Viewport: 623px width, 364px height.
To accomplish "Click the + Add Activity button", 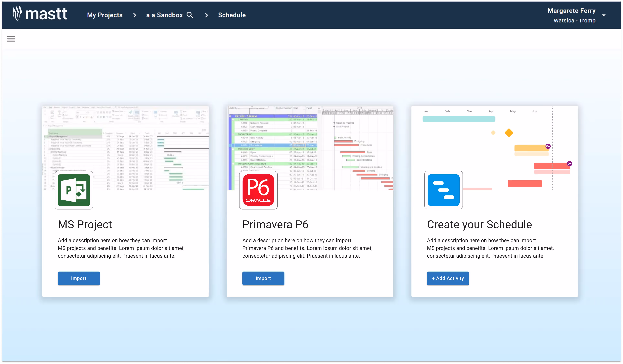I will coord(448,278).
